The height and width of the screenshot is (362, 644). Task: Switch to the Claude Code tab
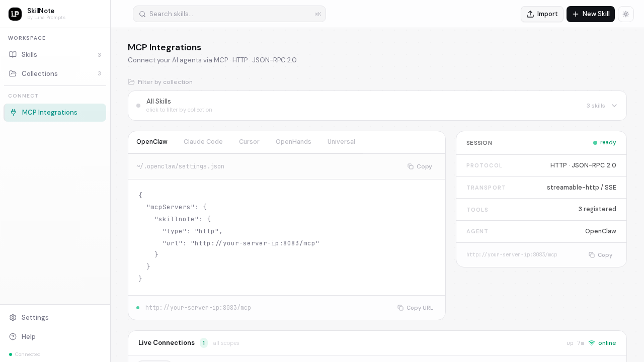[203, 142]
